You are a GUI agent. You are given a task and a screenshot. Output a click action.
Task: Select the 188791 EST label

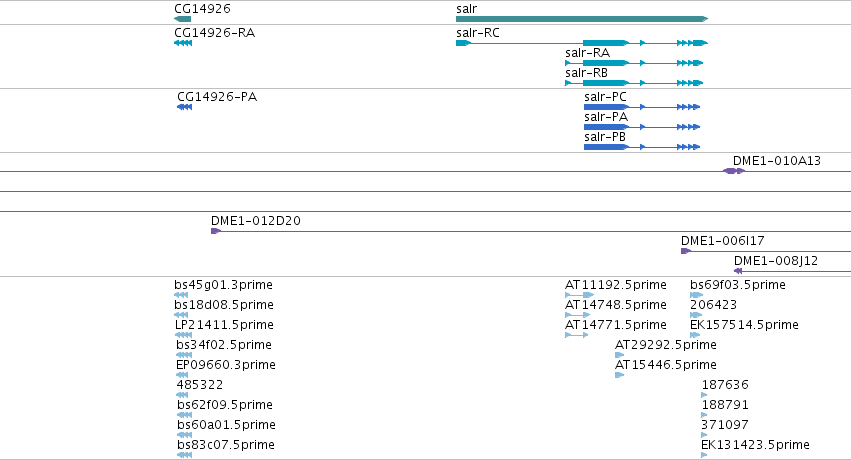[725, 405]
